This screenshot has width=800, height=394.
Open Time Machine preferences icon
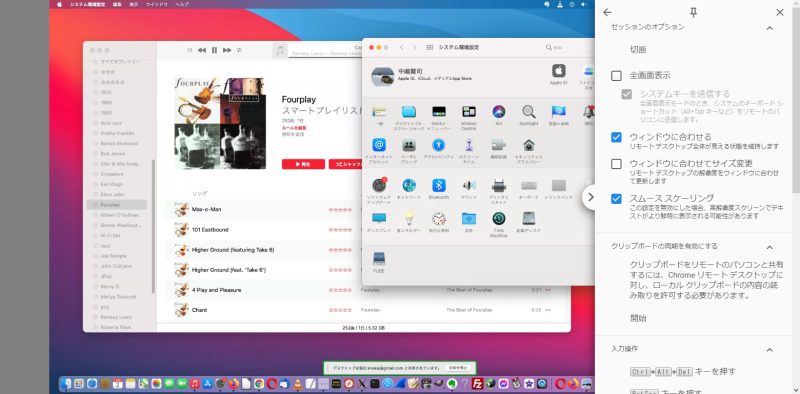click(x=499, y=219)
